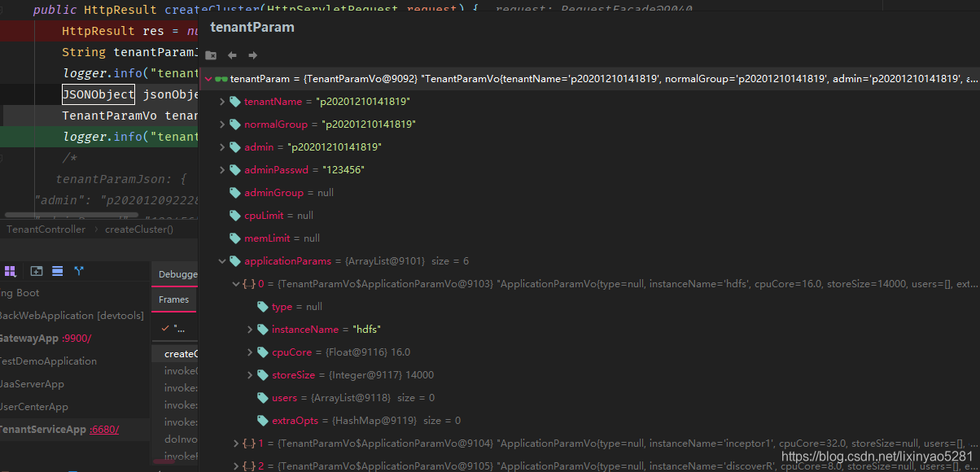Viewport: 980px width, 472px height.
Task: Click the back arrow in tenantParam popup toolbar
Action: click(x=232, y=55)
